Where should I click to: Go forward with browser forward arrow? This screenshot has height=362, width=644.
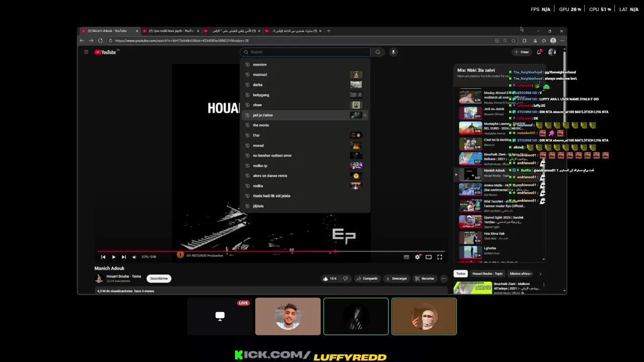tap(91, 41)
